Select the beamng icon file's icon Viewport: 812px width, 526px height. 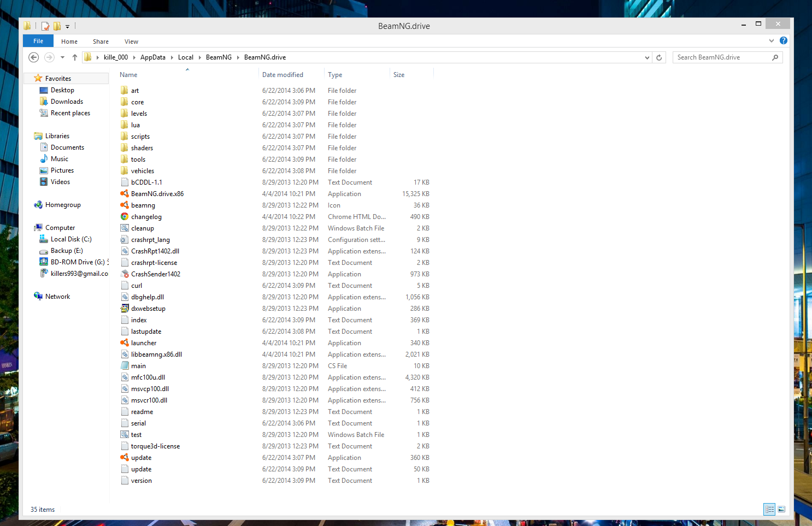(x=125, y=205)
